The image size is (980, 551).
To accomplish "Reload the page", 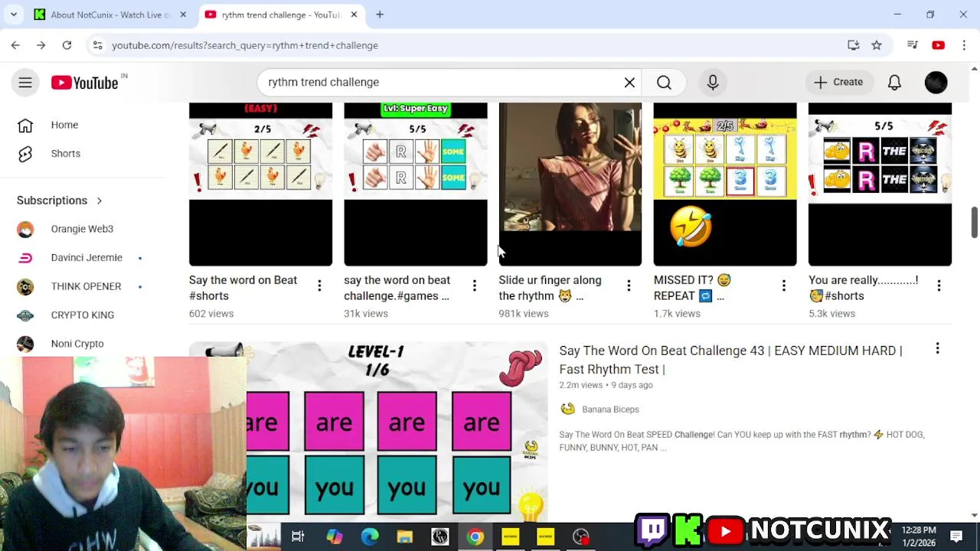I will pyautogui.click(x=67, y=45).
